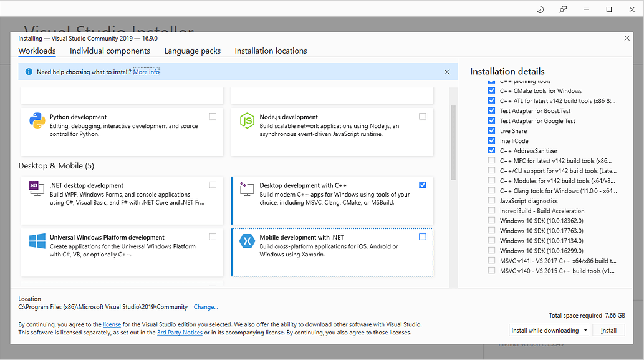Enable the Python development workload checkbox
The image size is (644, 360).
(x=213, y=116)
